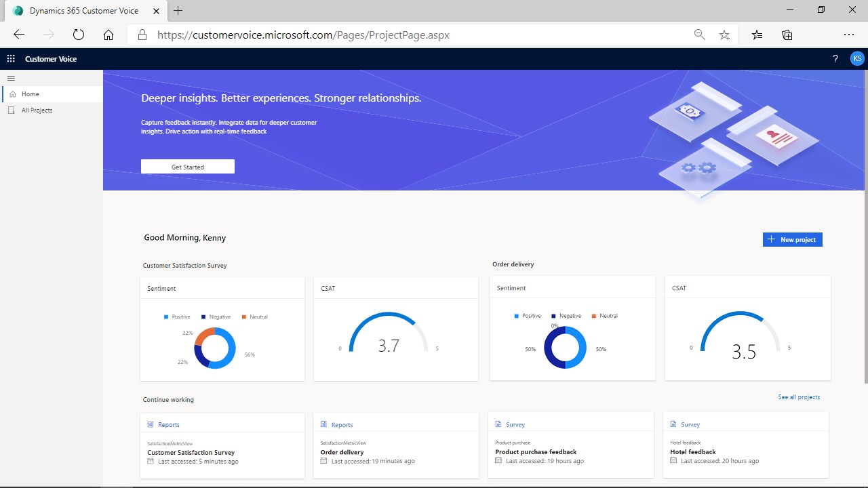Open a new browser tab
Viewport: 868px width, 488px height.
[178, 10]
